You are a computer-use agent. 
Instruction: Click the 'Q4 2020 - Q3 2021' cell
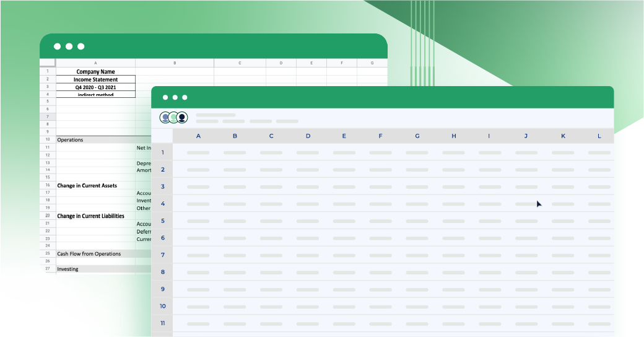[96, 87]
